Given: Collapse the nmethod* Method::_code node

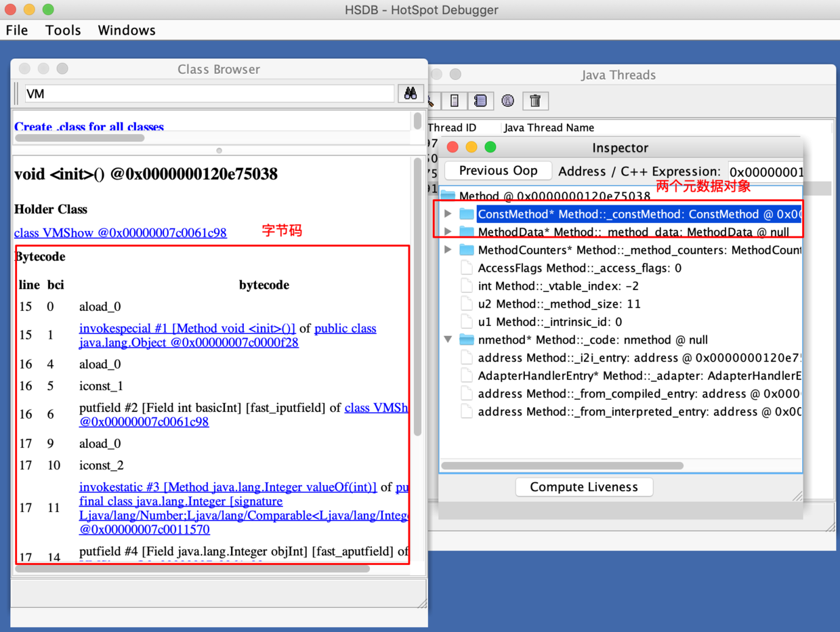Looking at the screenshot, I should [448, 339].
